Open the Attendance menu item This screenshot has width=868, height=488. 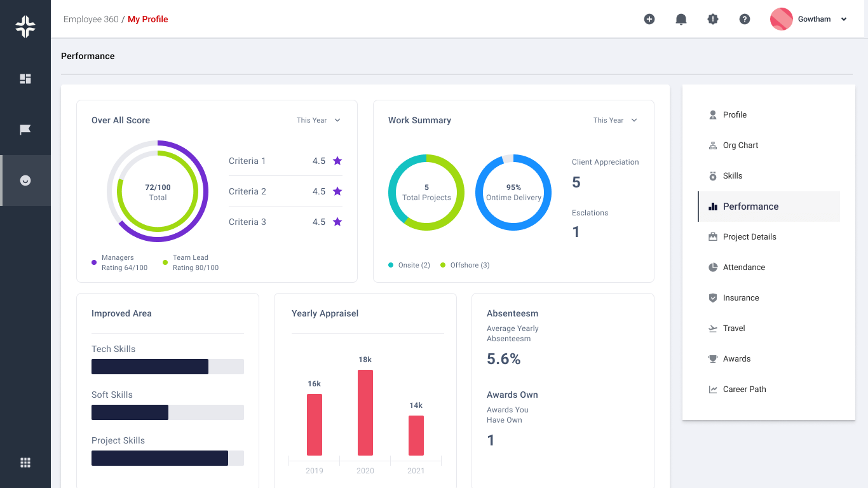pos(743,267)
